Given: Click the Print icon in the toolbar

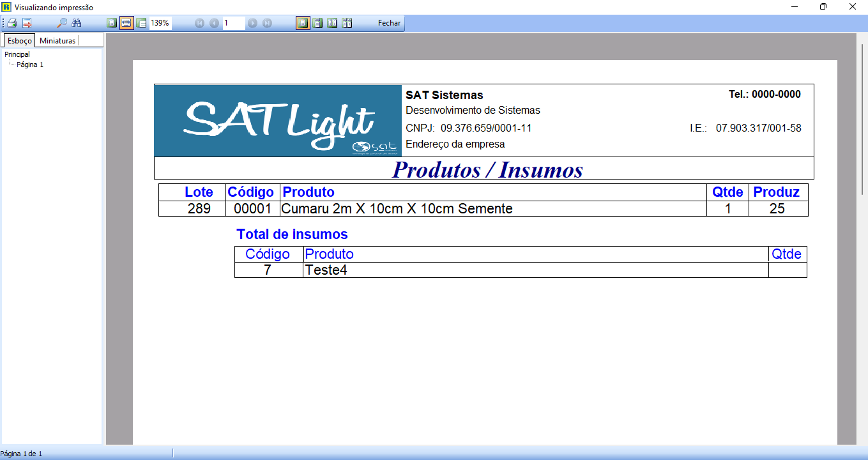Looking at the screenshot, I should click(11, 23).
